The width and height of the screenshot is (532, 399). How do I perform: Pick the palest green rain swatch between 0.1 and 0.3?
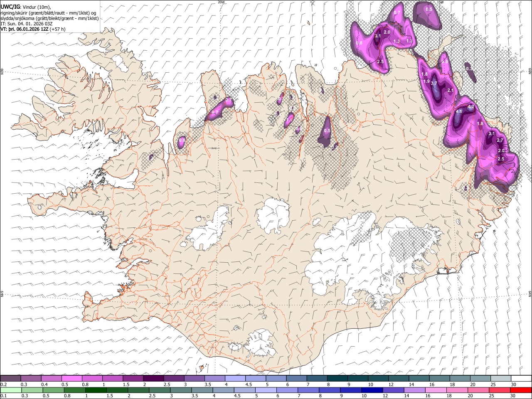(10, 390)
